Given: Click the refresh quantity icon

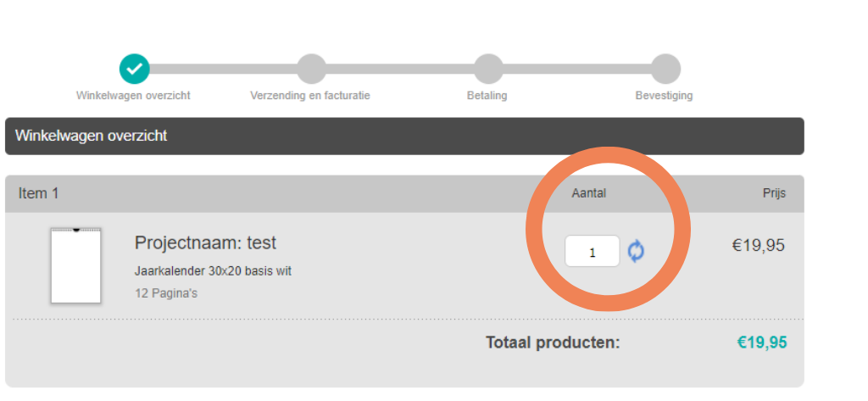Looking at the screenshot, I should click(x=636, y=251).
